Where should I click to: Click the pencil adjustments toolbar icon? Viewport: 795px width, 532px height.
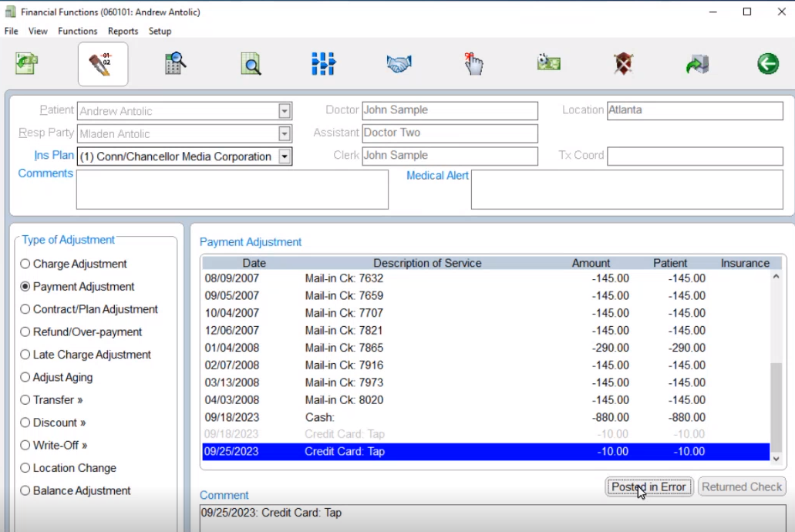pos(103,64)
